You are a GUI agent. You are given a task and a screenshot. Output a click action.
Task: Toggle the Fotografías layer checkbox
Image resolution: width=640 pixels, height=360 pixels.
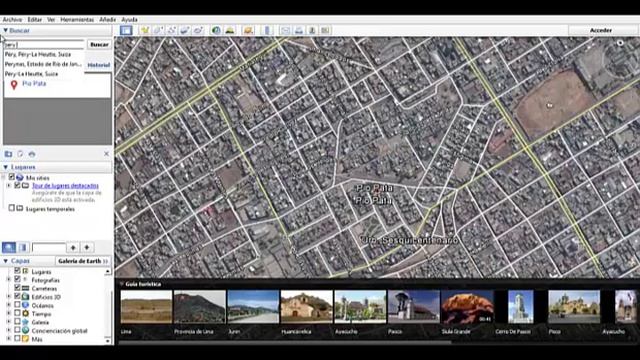click(x=17, y=280)
